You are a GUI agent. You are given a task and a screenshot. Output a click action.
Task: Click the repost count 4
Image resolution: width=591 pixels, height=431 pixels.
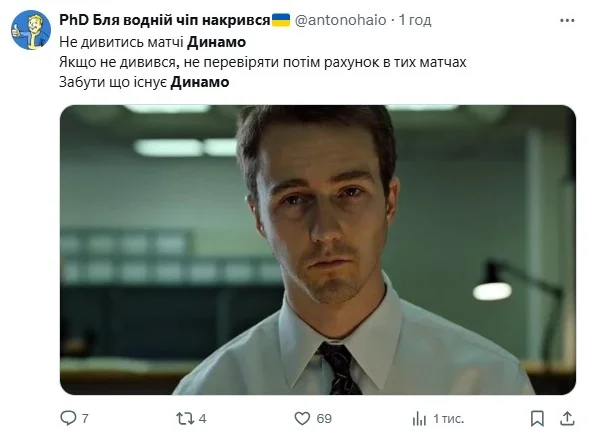[x=202, y=418]
